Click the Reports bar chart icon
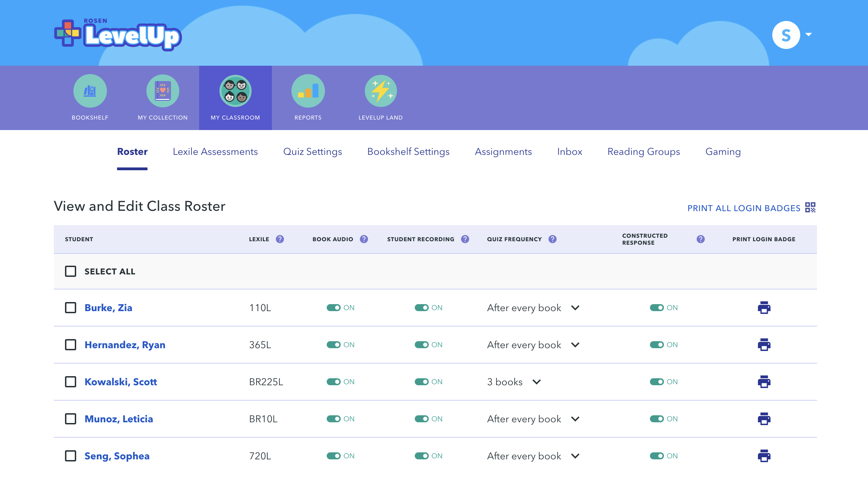The image size is (868, 495). [x=308, y=91]
